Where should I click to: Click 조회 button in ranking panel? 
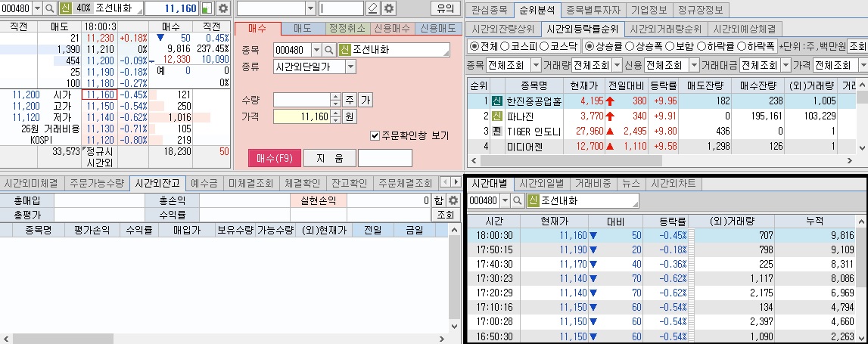pos(857,46)
